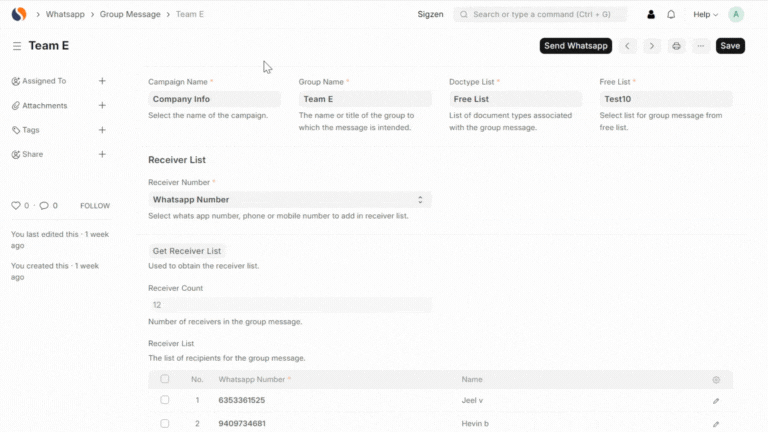768x432 pixels.
Task: Click the search or command input bar
Action: pyautogui.click(x=540, y=15)
